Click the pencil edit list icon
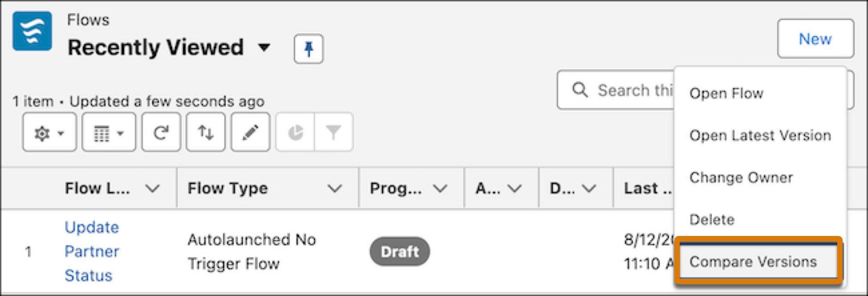Viewport: 868px width, 296px height. point(250,132)
